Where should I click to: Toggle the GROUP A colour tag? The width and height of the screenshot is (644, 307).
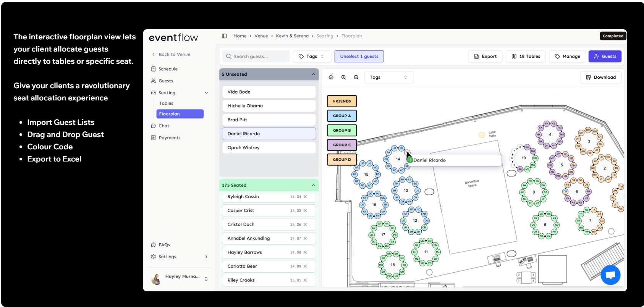(x=341, y=116)
